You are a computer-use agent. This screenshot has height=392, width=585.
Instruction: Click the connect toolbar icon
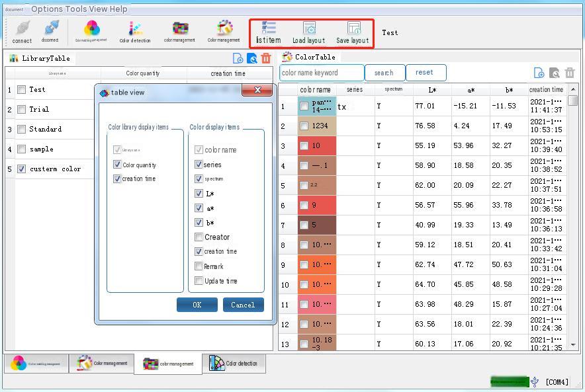22,32
